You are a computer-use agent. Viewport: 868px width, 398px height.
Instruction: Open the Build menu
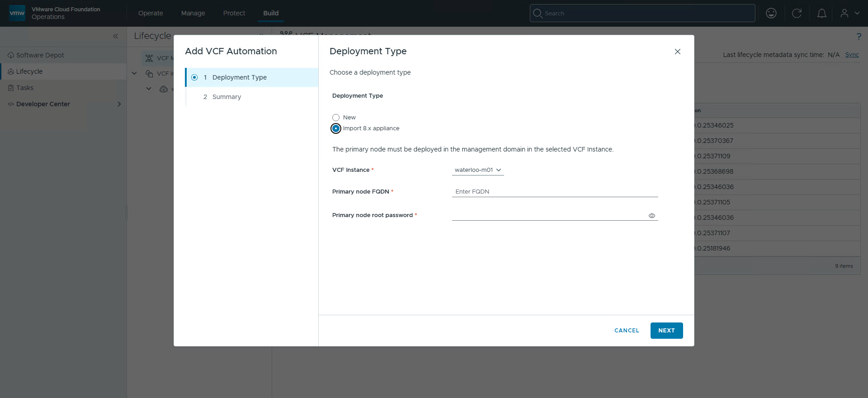click(x=271, y=13)
